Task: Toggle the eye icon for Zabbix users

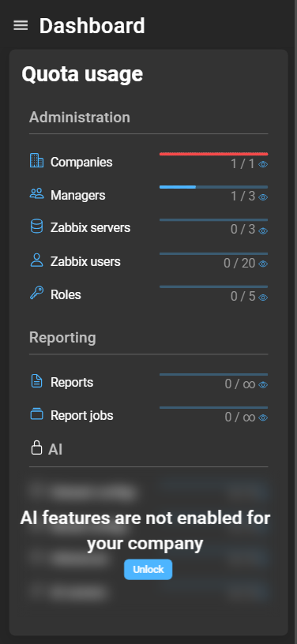Action: tap(263, 264)
